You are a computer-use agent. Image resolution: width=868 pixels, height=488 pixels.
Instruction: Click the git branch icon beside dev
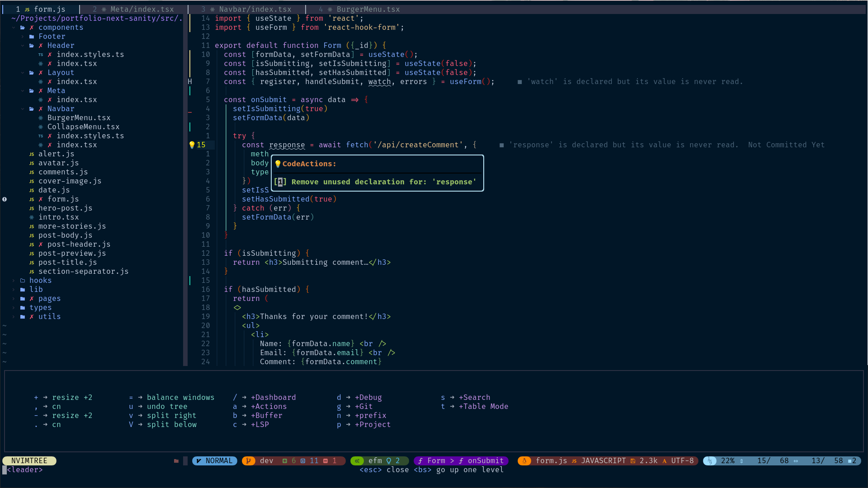click(248, 461)
